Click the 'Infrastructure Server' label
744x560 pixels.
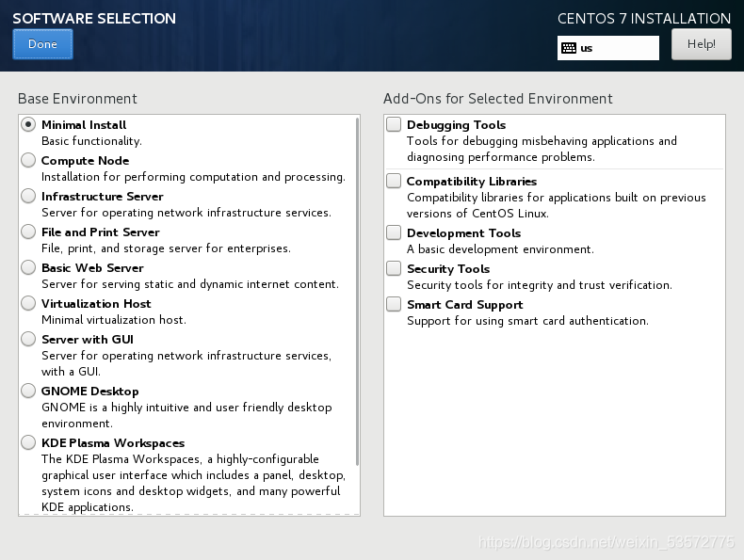[x=102, y=197]
